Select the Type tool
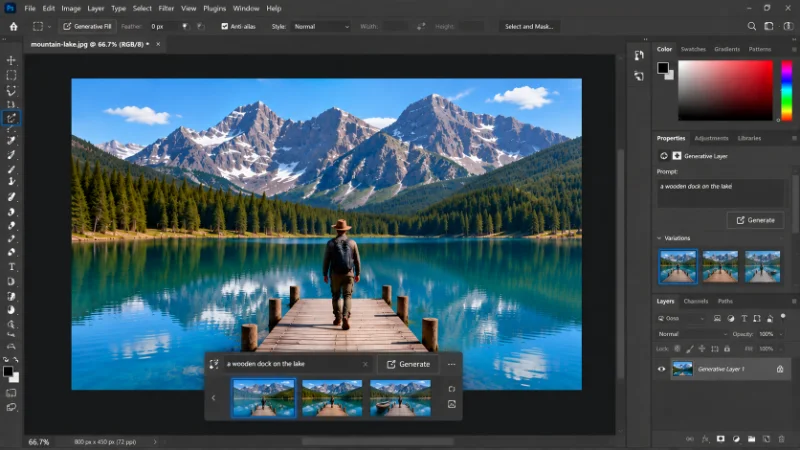 pos(11,267)
